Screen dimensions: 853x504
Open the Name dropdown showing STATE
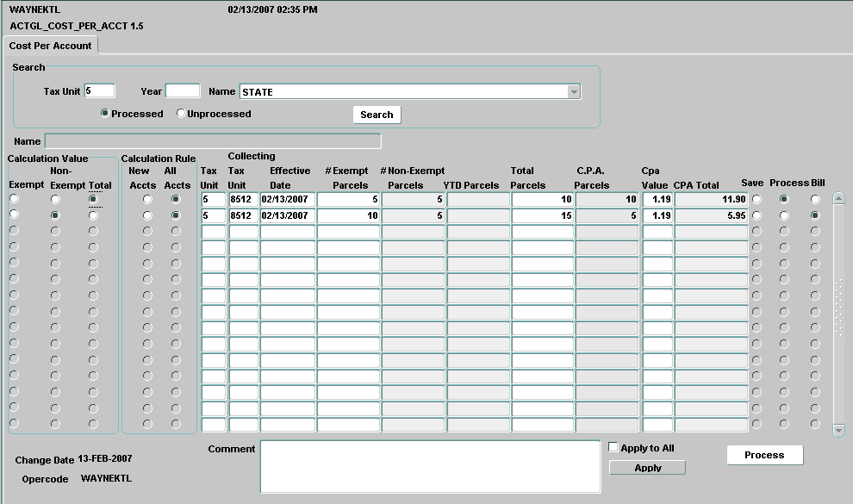tap(573, 92)
